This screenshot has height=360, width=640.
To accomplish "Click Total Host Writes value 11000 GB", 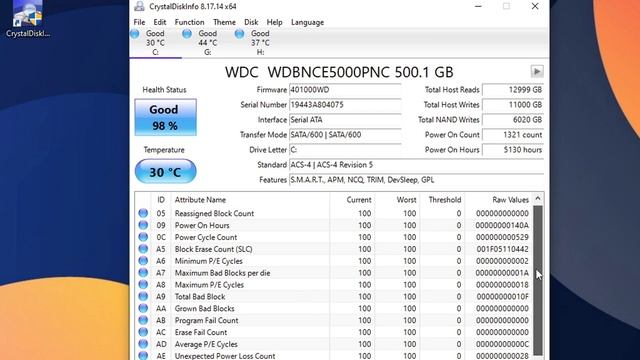I will pyautogui.click(x=513, y=105).
